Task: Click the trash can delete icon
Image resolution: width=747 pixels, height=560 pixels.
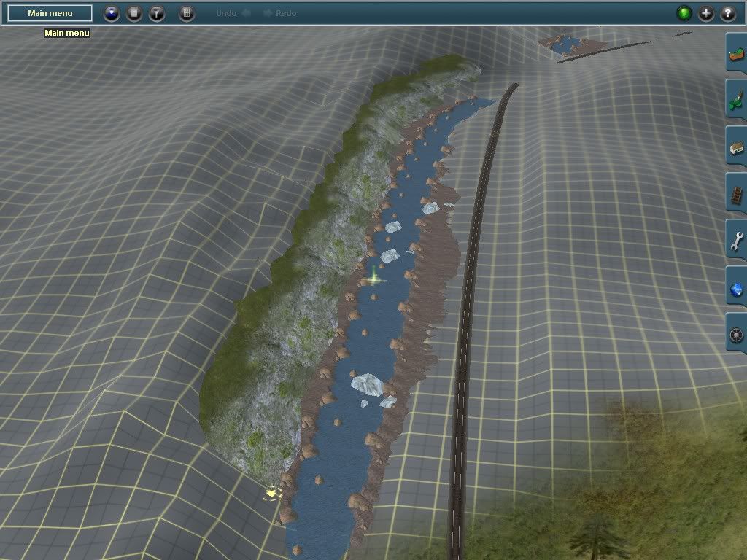Action: click(134, 13)
